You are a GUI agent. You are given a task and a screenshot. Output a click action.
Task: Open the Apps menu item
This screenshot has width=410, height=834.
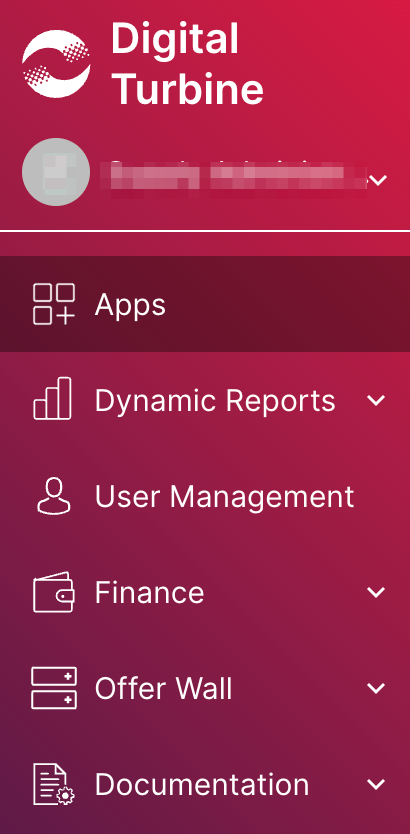tap(205, 304)
